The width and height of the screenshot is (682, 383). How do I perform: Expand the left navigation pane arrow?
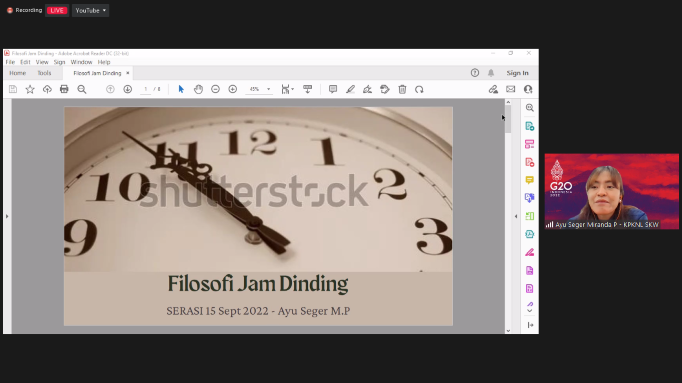click(7, 216)
